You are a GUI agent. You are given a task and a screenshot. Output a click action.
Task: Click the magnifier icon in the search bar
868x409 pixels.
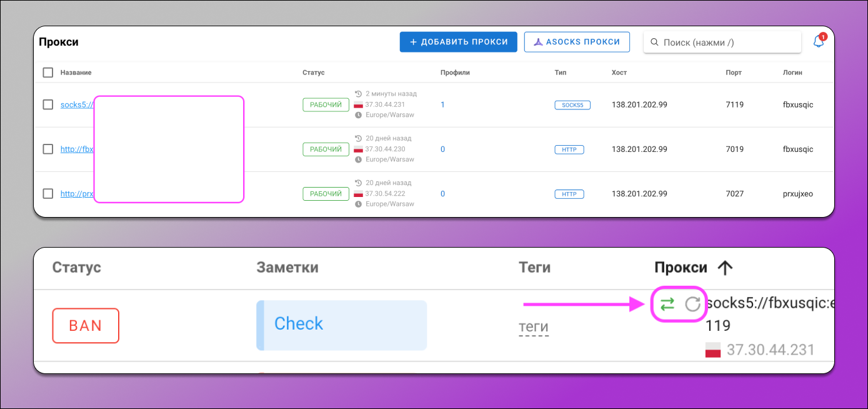pyautogui.click(x=654, y=42)
